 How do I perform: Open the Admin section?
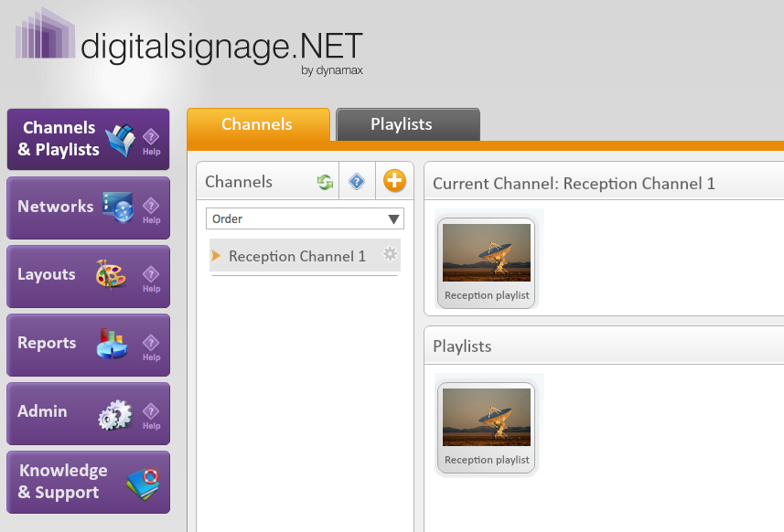click(x=88, y=413)
